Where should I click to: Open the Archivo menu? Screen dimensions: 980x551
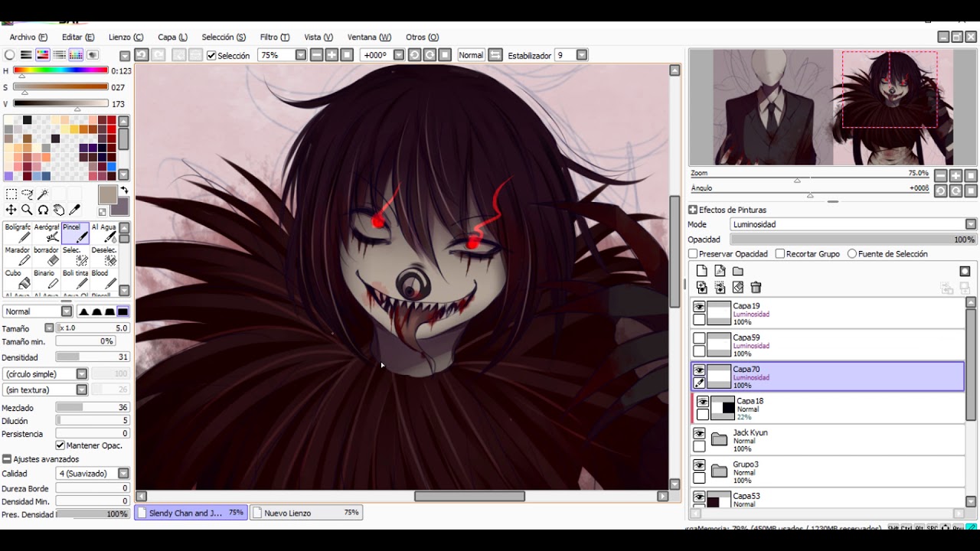pyautogui.click(x=28, y=37)
